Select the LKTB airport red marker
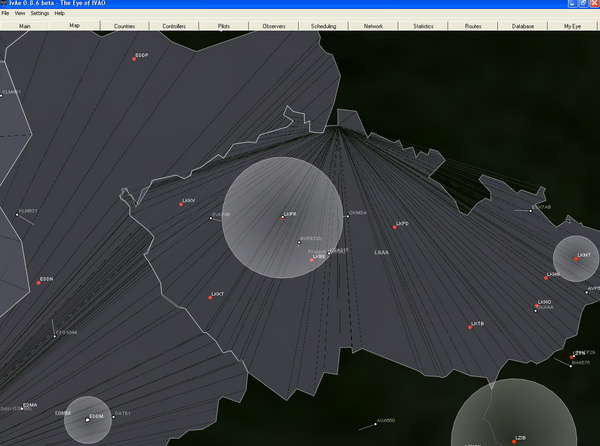 [471, 327]
